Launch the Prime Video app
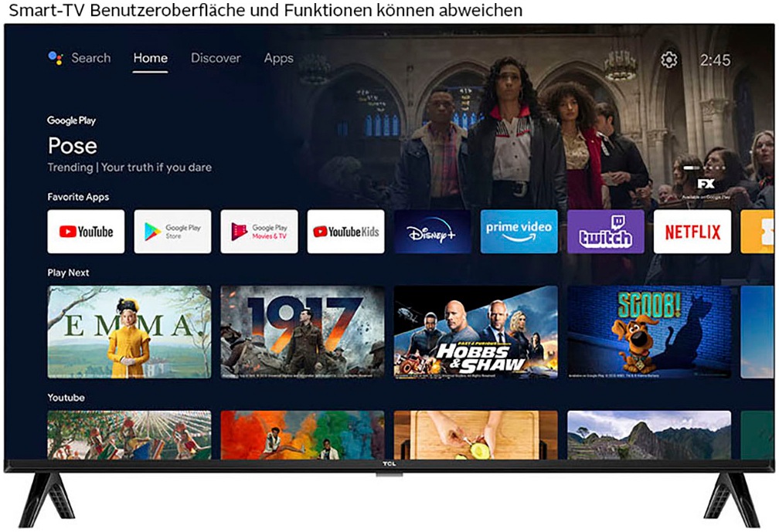 (x=519, y=232)
